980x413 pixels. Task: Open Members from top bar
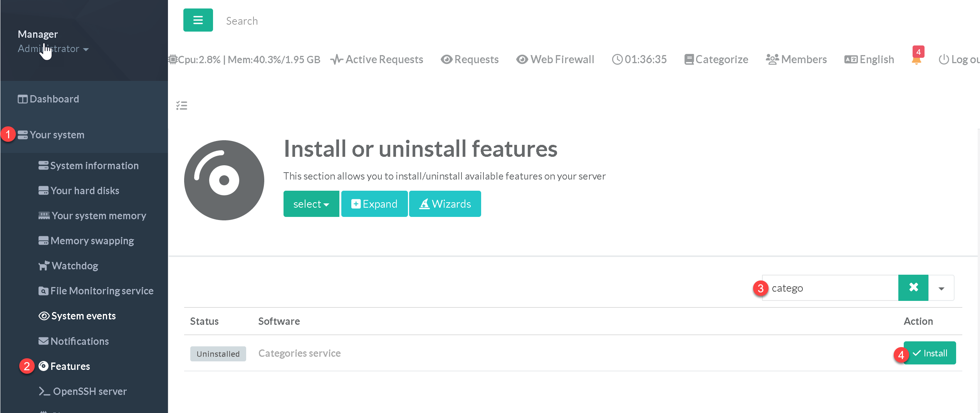tap(796, 59)
